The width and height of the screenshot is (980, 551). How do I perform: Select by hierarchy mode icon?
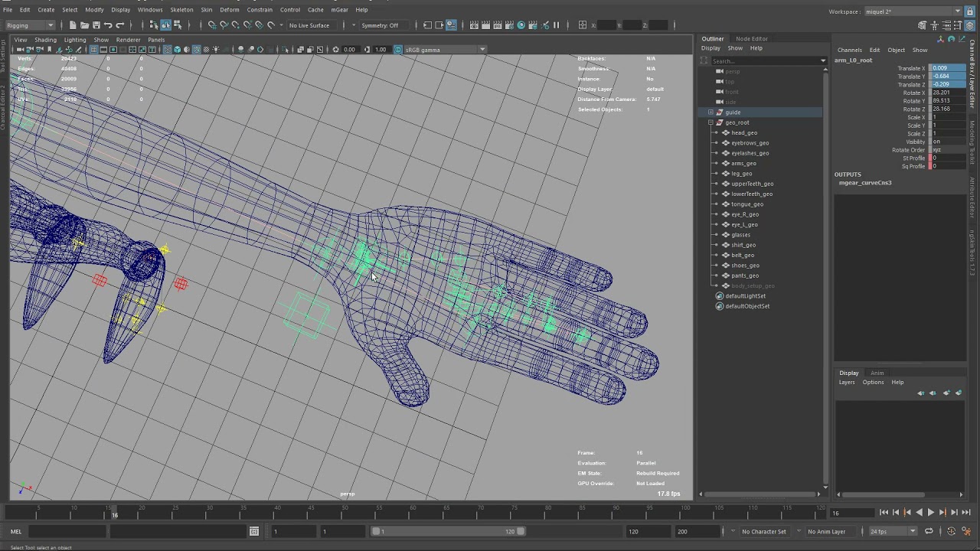154,25
